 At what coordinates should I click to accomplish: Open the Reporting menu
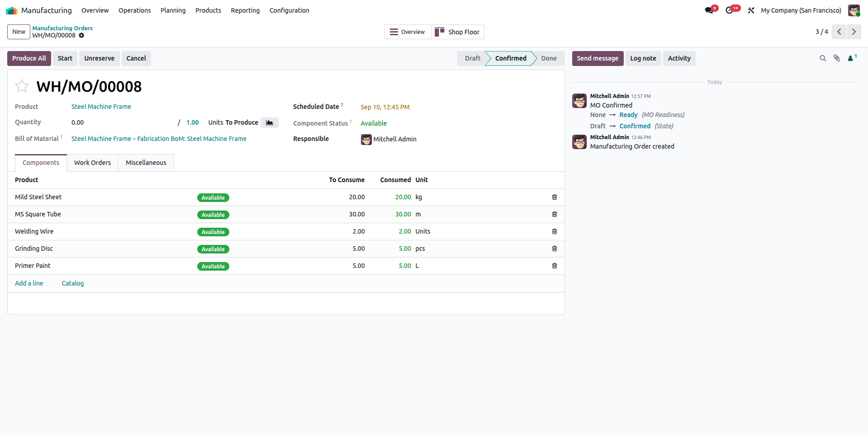[x=245, y=10]
